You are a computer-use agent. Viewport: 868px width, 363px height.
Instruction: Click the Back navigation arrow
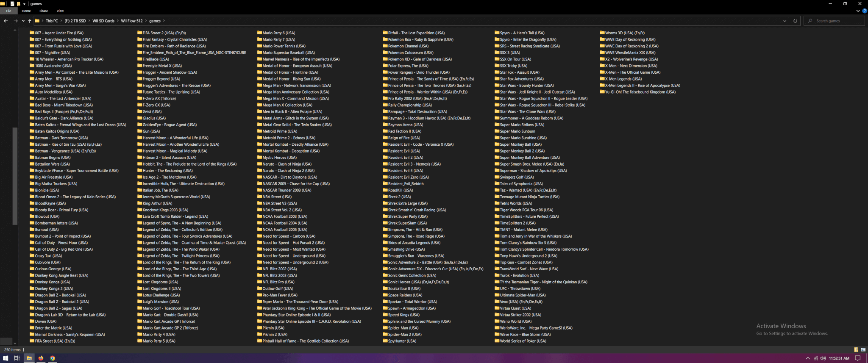coord(6,21)
